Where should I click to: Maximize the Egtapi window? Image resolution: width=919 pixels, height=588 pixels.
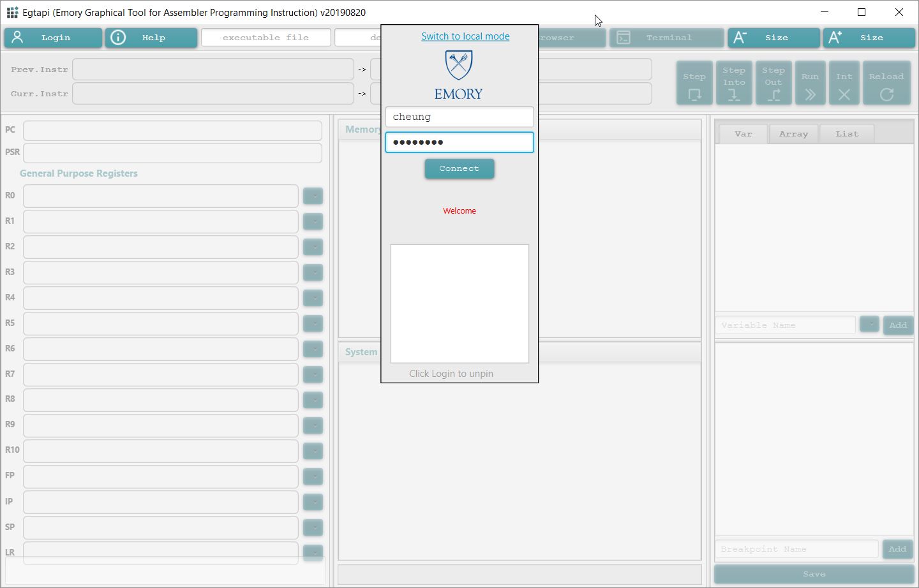(x=862, y=12)
